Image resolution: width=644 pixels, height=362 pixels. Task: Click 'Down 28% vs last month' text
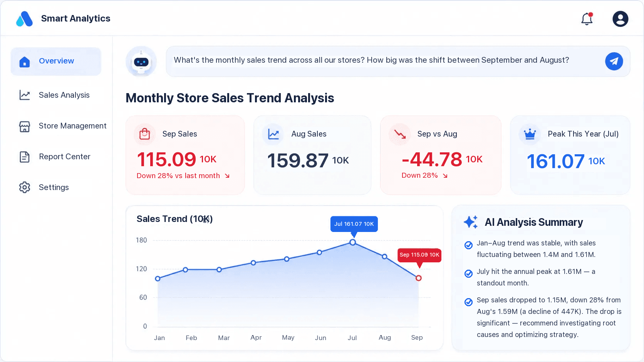click(x=178, y=176)
